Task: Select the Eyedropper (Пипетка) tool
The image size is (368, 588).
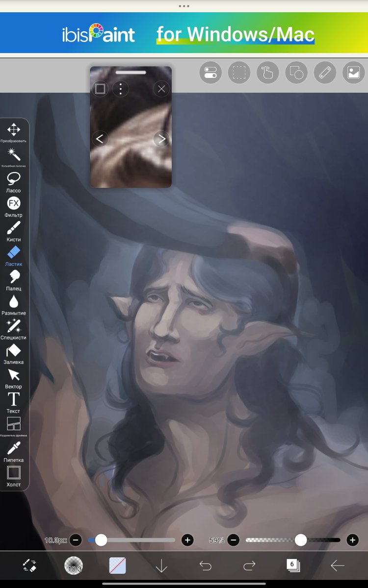Action: coord(14,451)
